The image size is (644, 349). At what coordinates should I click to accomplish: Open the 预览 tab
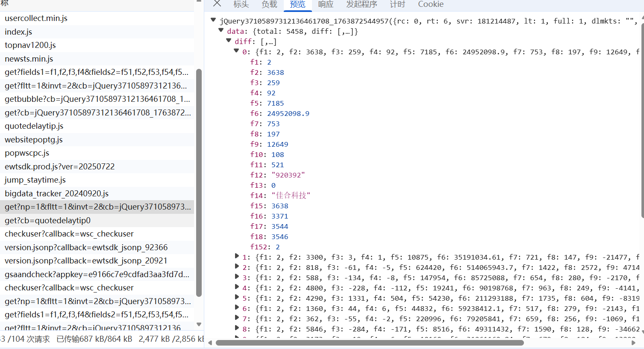(x=297, y=4)
